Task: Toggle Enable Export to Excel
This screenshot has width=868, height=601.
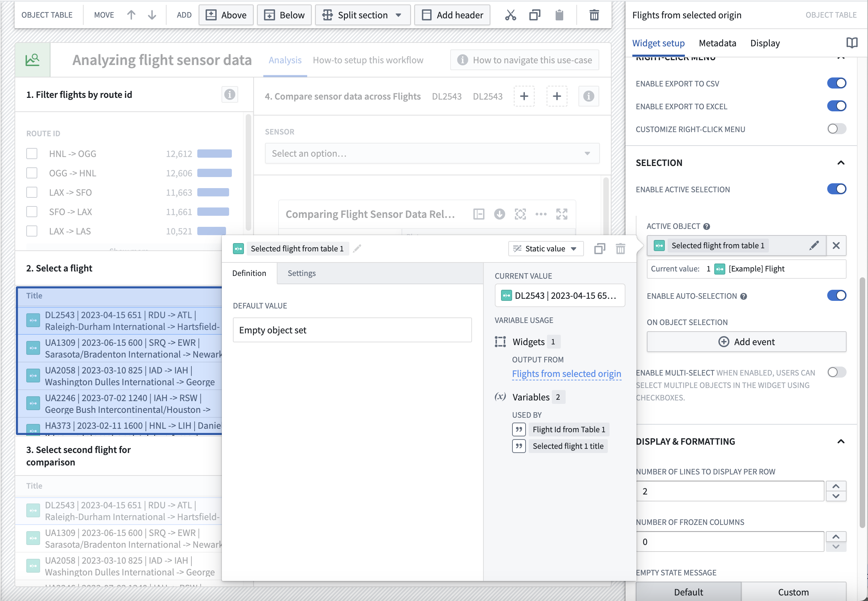Action: [x=837, y=106]
